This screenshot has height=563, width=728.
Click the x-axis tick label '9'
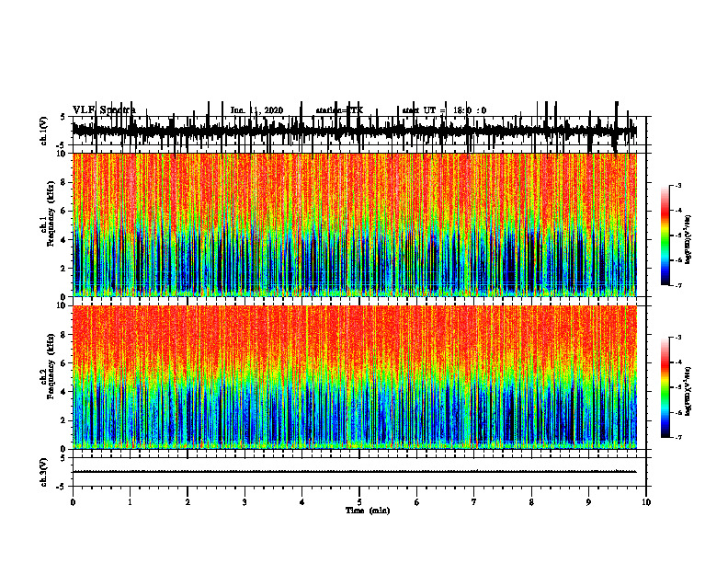click(x=588, y=502)
